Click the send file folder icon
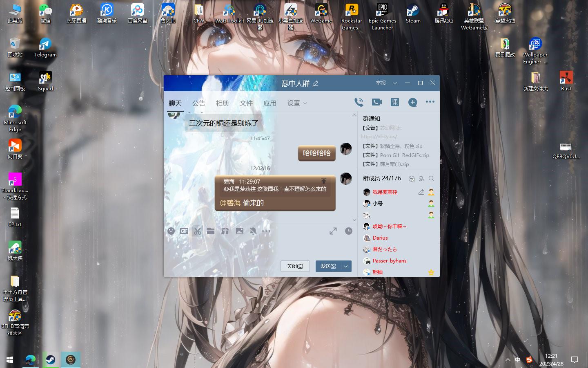Screen dimensions: 588x368 [211, 231]
